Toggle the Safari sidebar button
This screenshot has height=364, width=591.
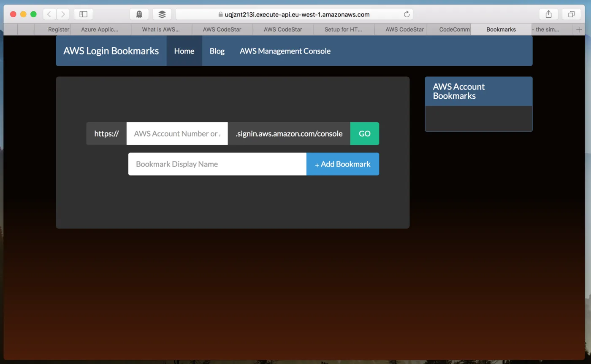tap(83, 14)
